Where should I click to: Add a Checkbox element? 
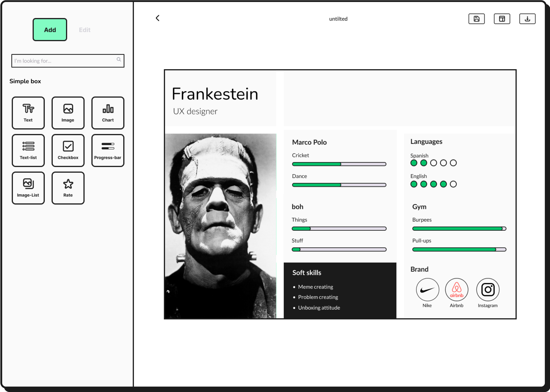[x=68, y=150]
